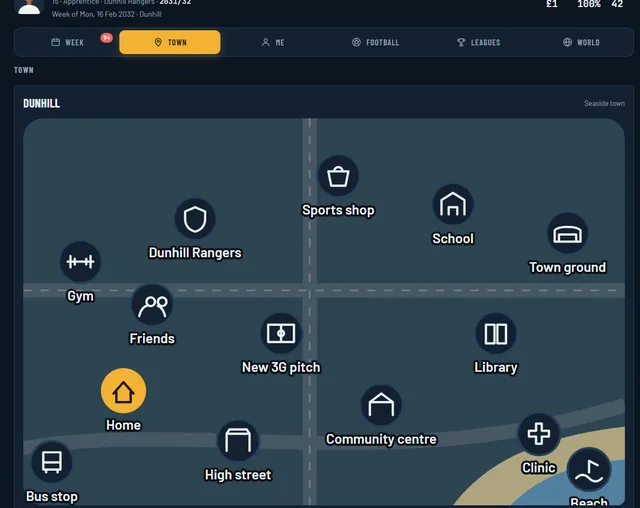640x508 pixels.
Task: Open the High street location icon
Action: pos(238,441)
